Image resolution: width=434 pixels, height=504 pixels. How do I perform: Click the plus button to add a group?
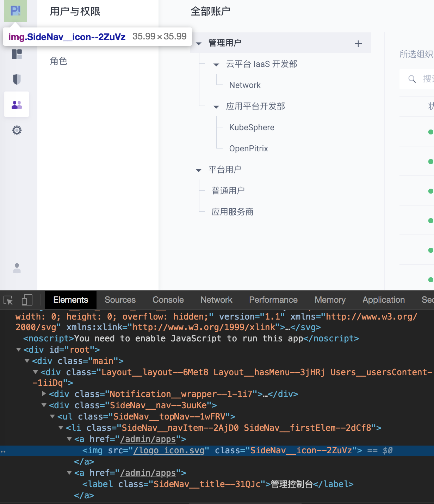(358, 43)
